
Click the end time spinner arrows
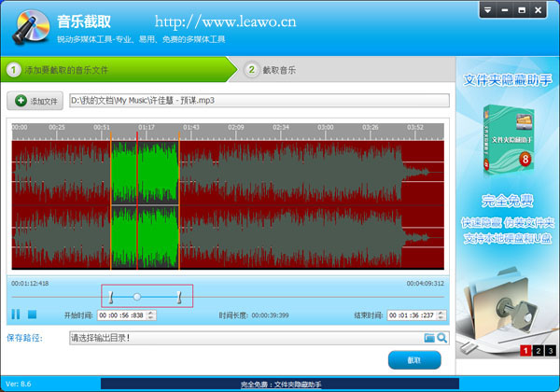pos(442,315)
